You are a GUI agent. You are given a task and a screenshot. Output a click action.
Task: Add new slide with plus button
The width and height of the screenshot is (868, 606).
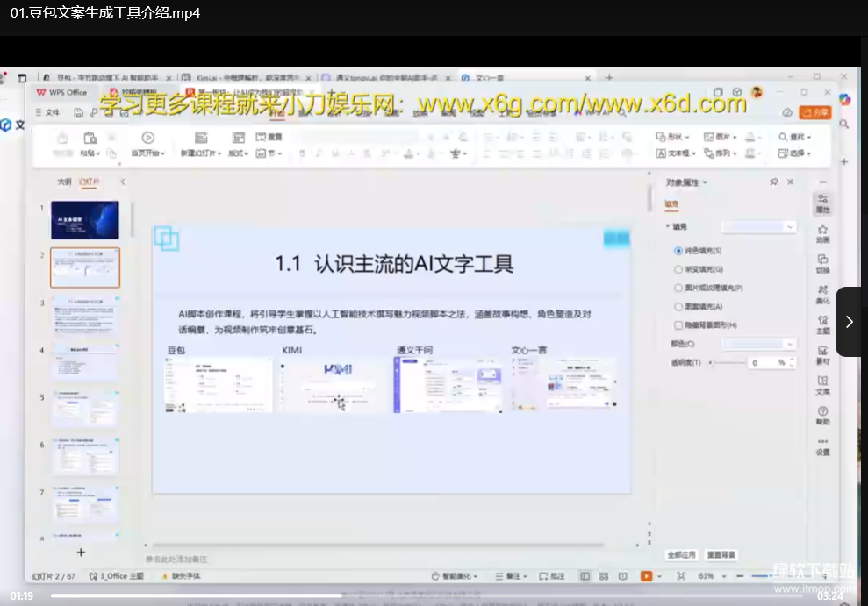coord(81,553)
